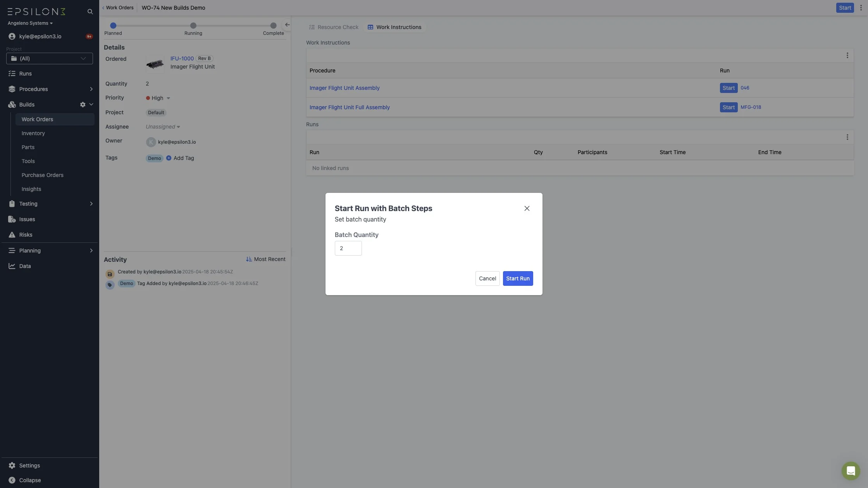Click the collapse details panel arrow
Viewport: 868px width, 488px height.
[x=287, y=25]
